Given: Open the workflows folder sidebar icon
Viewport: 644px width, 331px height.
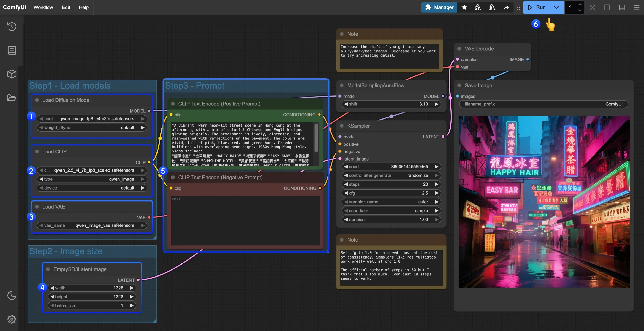Looking at the screenshot, I should (x=12, y=98).
